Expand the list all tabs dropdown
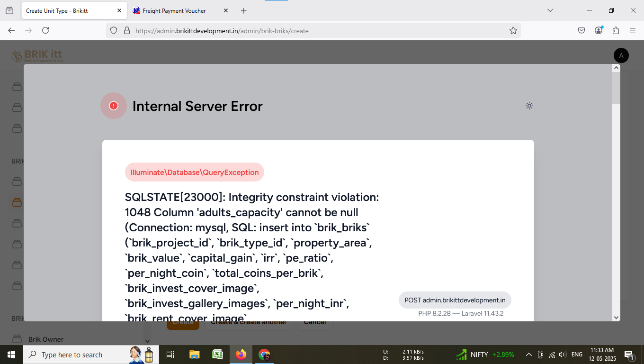 550,10
